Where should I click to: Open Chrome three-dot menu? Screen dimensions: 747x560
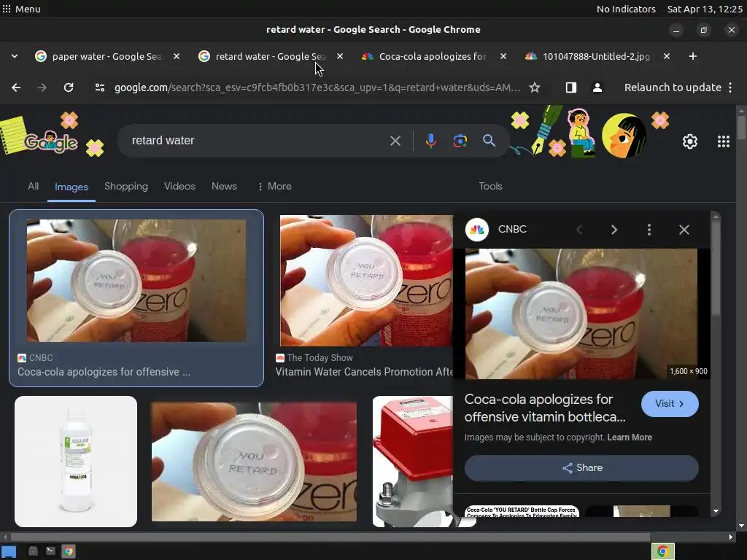[729, 87]
